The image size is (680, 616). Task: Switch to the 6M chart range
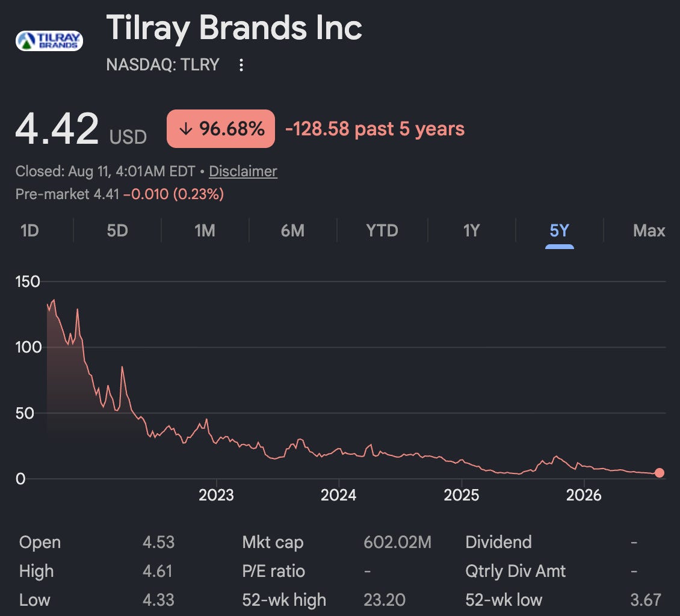[292, 230]
